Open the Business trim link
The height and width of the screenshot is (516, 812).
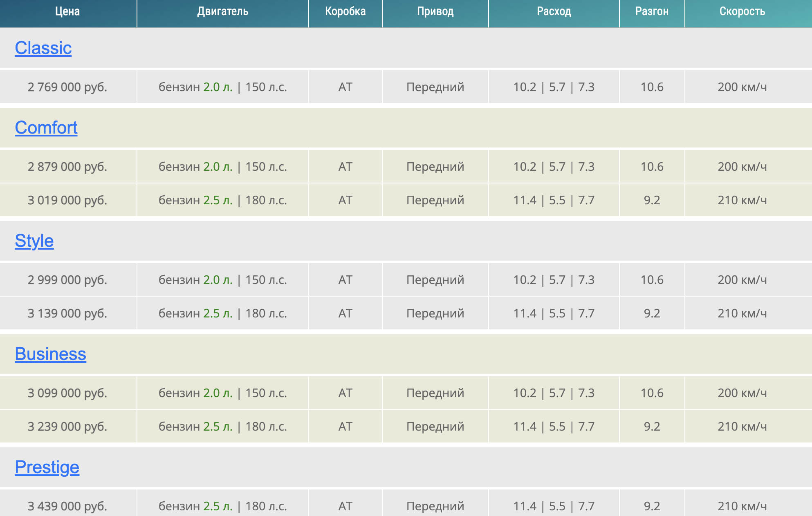[50, 354]
